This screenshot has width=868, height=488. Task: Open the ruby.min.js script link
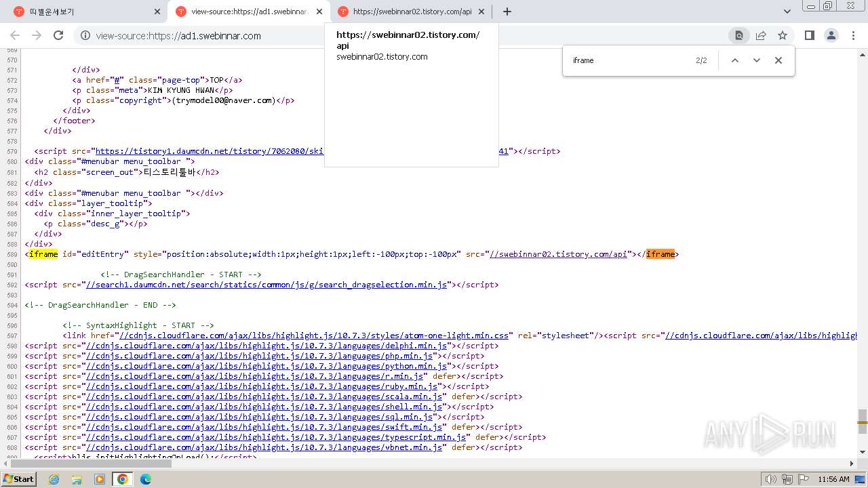pyautogui.click(x=261, y=386)
